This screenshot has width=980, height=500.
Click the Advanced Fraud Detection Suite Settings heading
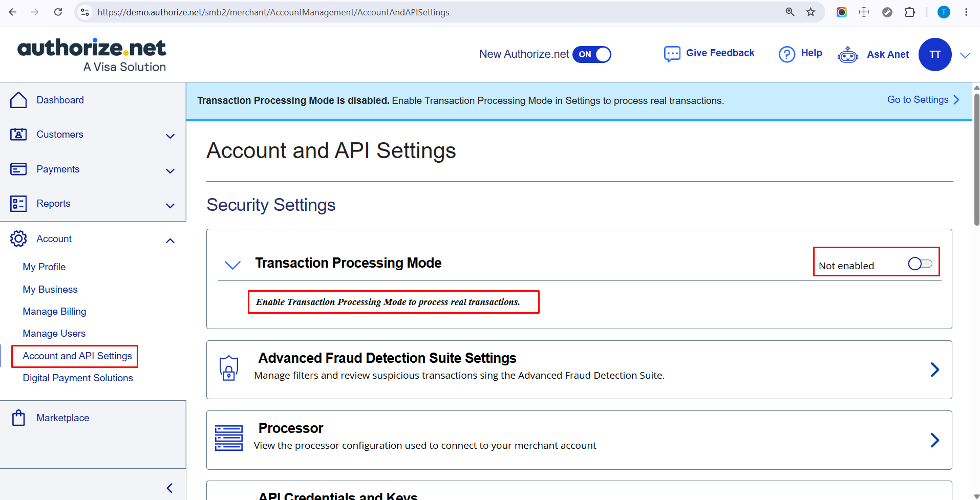[x=387, y=358]
